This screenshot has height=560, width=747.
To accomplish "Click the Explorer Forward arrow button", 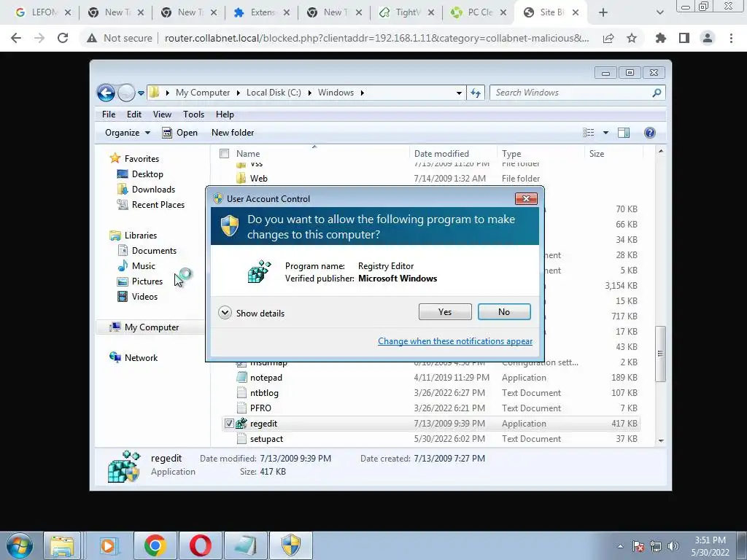I will (x=126, y=93).
